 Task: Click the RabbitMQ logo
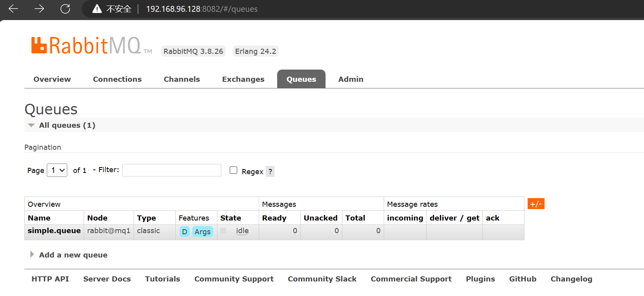92,46
